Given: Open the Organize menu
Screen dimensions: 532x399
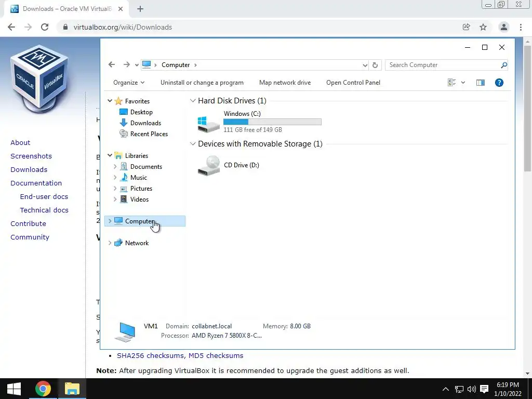Looking at the screenshot, I should 129,83.
